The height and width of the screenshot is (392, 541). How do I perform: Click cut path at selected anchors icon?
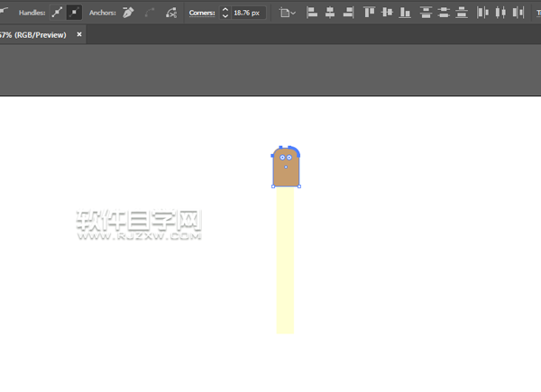(x=170, y=14)
